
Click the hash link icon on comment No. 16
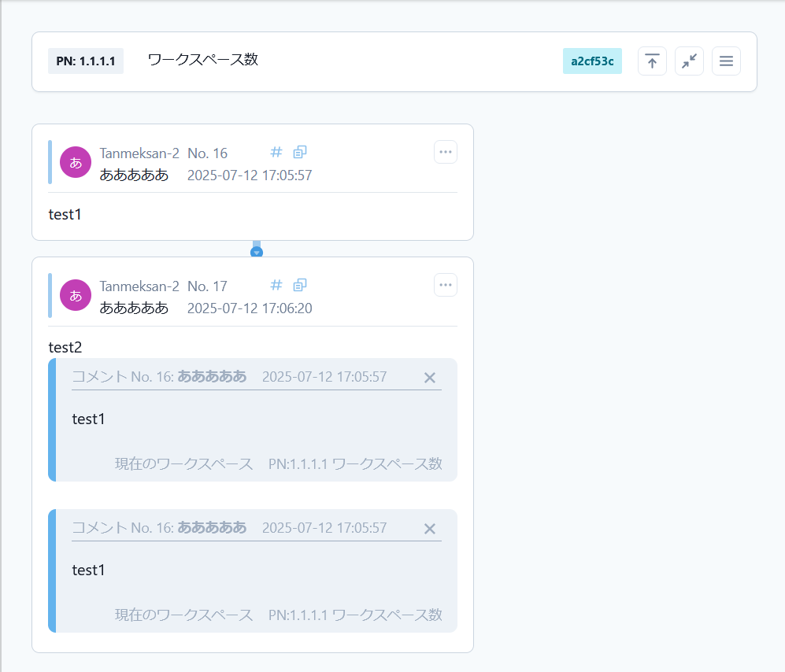(x=276, y=152)
